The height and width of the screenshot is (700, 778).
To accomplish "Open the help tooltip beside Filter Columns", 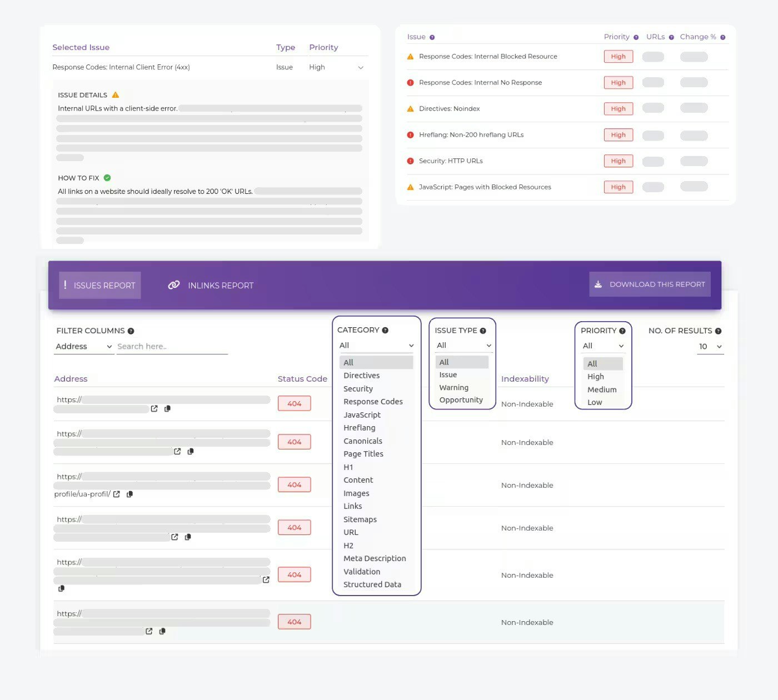I will (x=131, y=331).
